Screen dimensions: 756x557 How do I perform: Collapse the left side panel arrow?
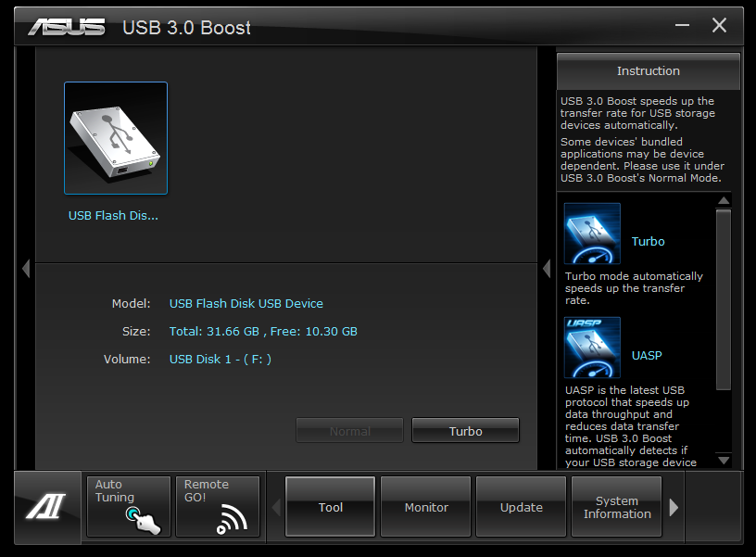pos(26,269)
